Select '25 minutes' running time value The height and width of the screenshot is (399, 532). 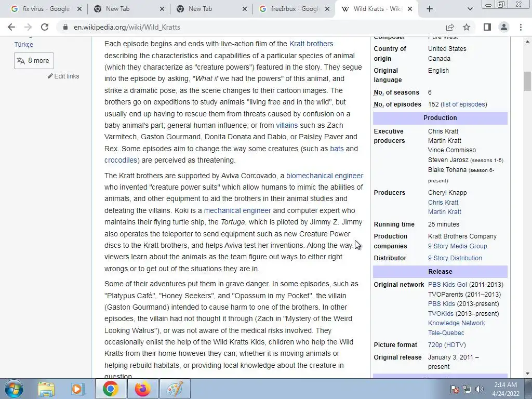click(x=444, y=224)
